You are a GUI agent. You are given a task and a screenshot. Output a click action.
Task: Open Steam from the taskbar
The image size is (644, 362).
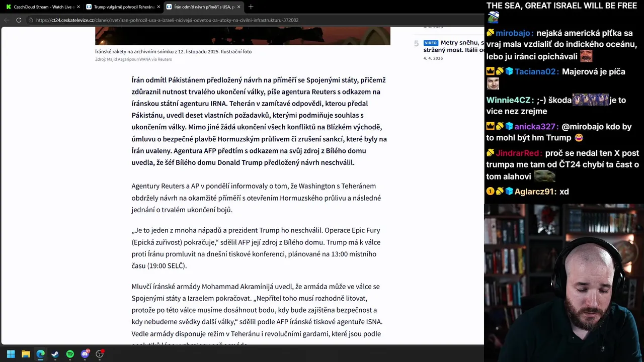tap(55, 354)
